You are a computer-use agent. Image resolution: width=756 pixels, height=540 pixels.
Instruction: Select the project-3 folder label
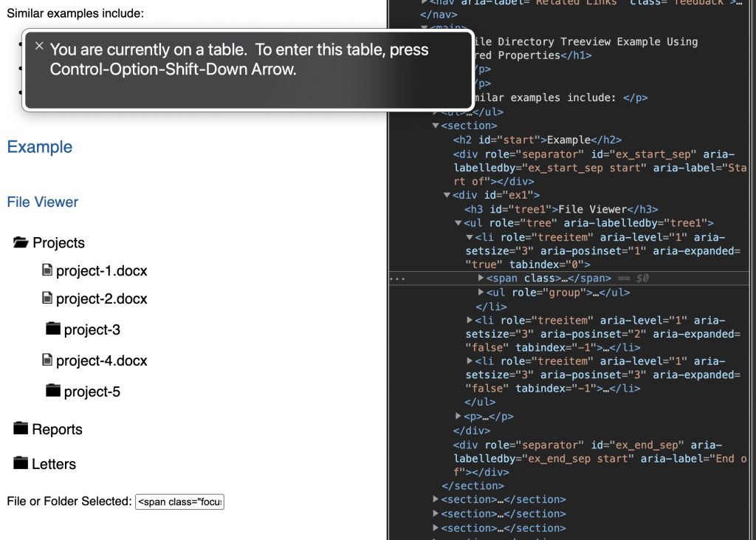[92, 329]
